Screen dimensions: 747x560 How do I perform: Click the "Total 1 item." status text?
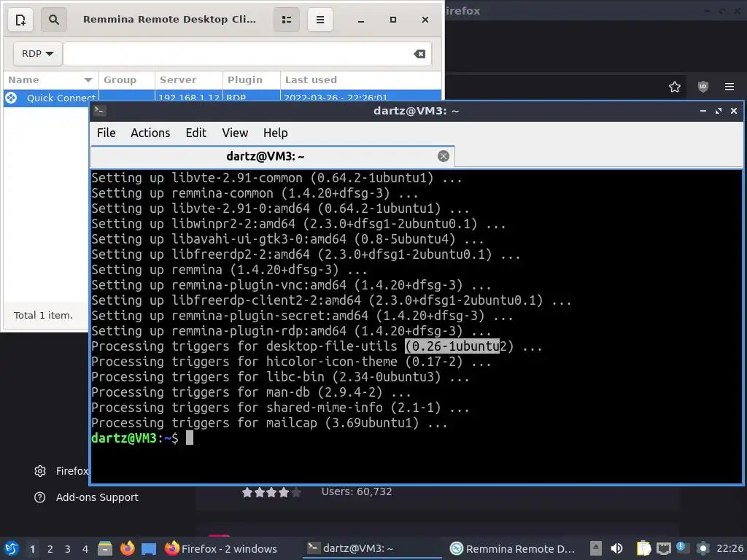(43, 315)
